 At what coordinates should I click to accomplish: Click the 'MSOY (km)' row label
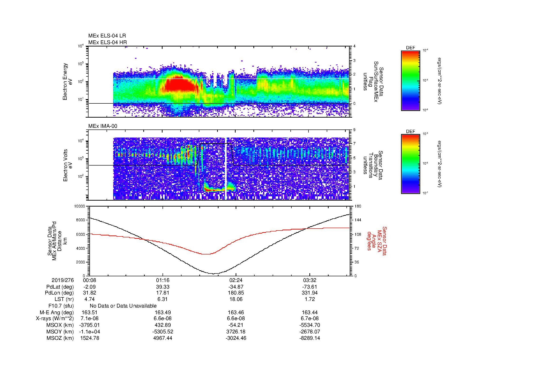click(60, 332)
